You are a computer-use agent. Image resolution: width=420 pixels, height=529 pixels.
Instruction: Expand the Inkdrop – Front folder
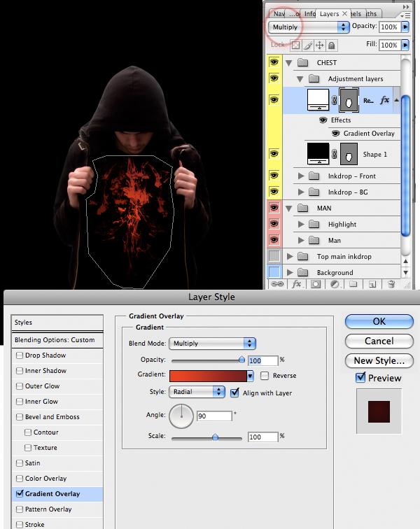302,176
